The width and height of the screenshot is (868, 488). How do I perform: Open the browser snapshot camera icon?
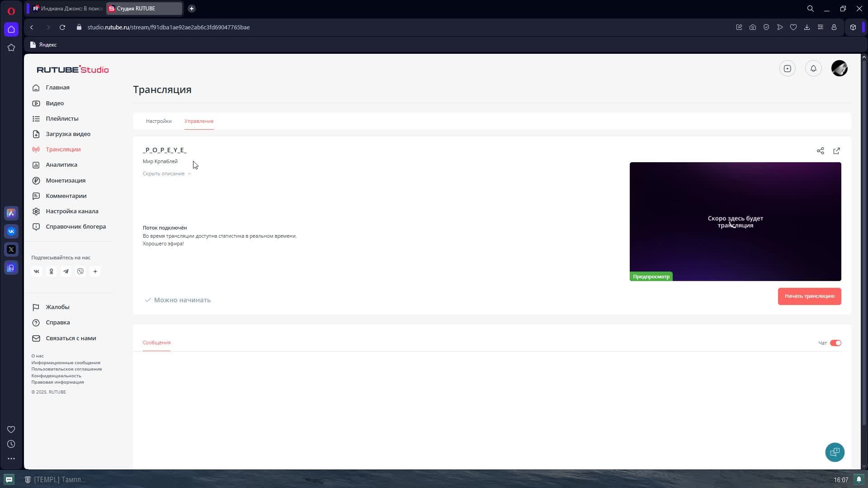coord(752,28)
